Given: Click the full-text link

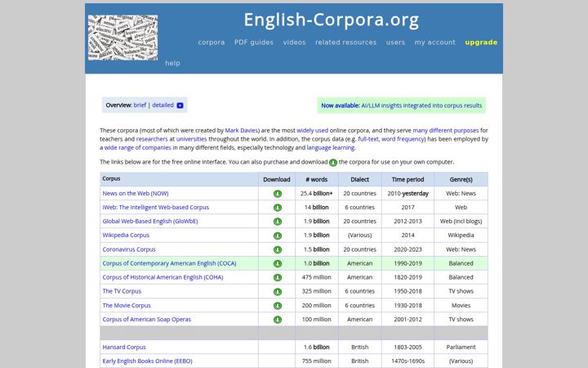Looking at the screenshot, I should (368, 139).
